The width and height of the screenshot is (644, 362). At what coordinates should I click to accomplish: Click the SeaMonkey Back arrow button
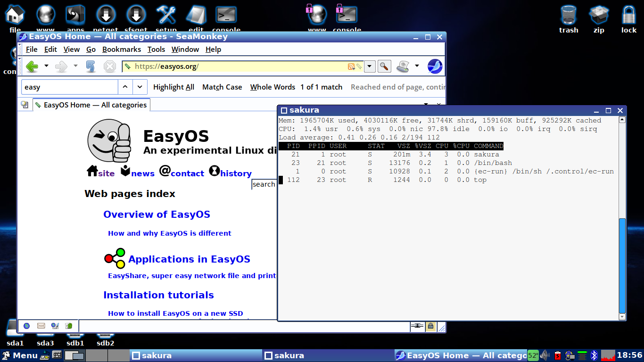[32, 66]
